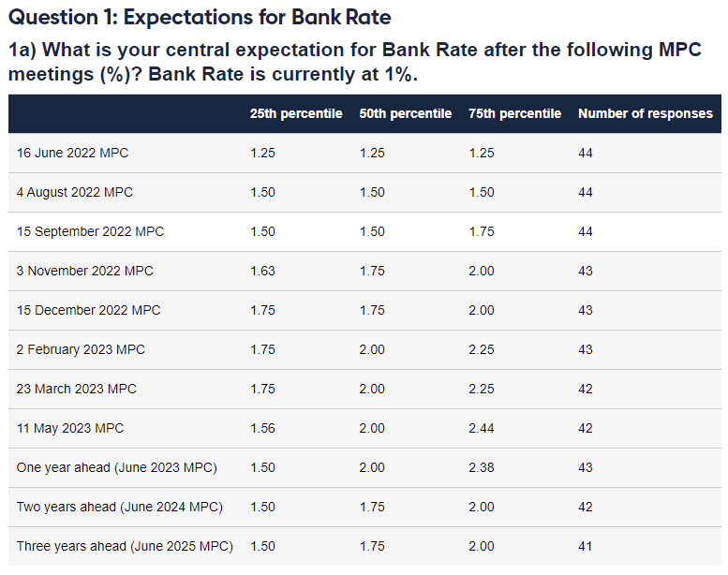
Task: Click the 50th percentile column header
Action: pyautogui.click(x=406, y=113)
